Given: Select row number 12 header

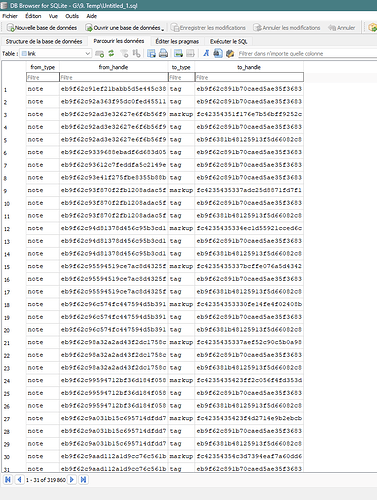Looking at the screenshot, I should (14, 229).
